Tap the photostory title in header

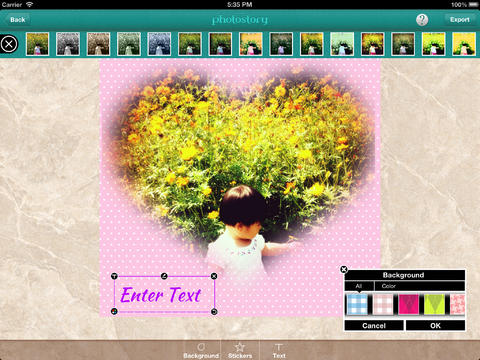tap(240, 20)
